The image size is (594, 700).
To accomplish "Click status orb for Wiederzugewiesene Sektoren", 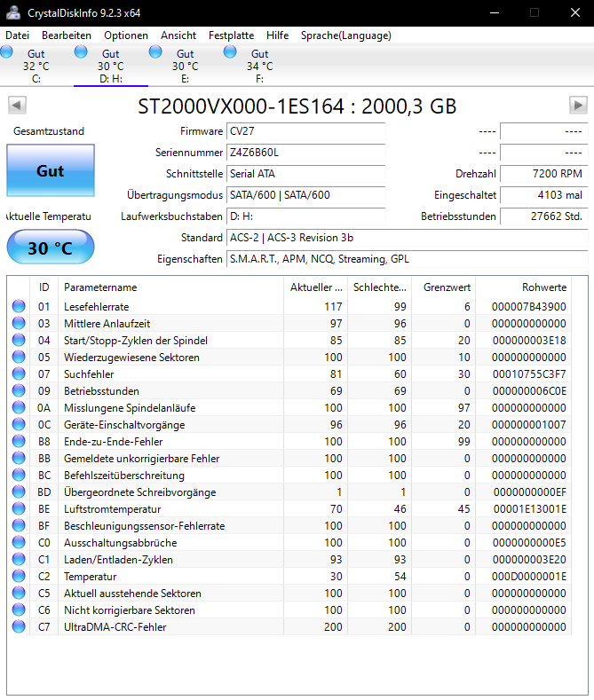I will pyautogui.click(x=19, y=358).
